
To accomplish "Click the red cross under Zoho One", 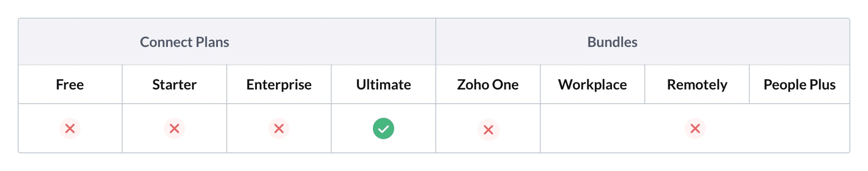I will (x=488, y=130).
